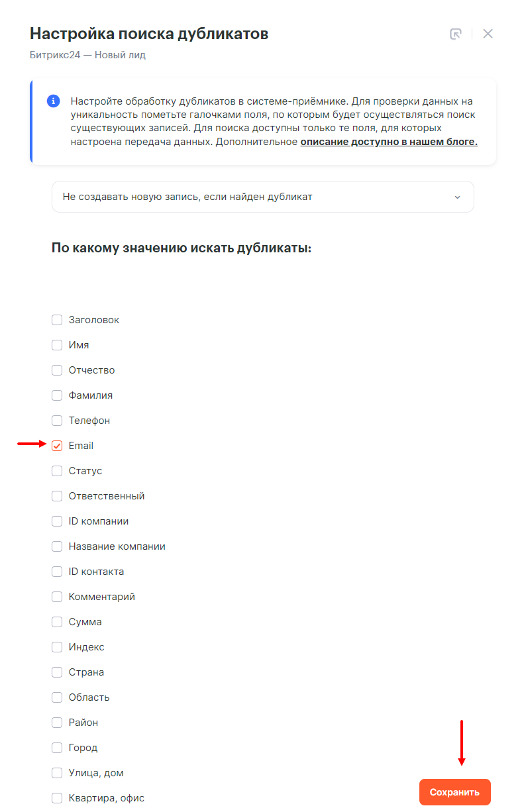Click the blue info icon
The height and width of the screenshot is (812, 524).
[53, 101]
